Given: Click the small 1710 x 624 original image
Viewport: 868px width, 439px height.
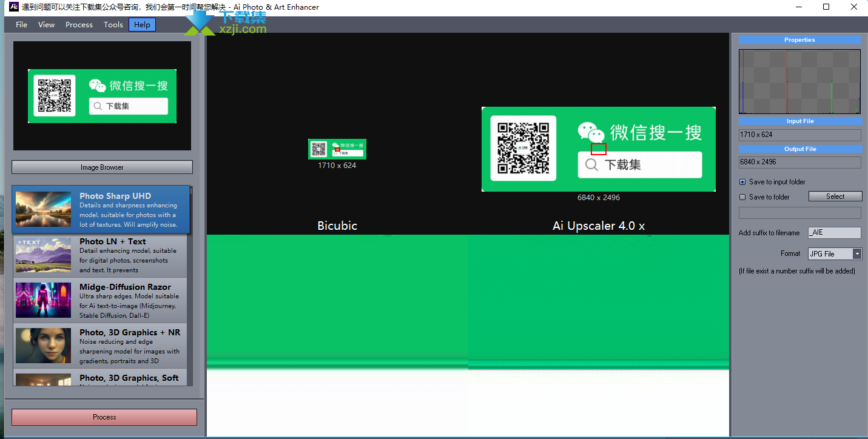Looking at the screenshot, I should [x=337, y=149].
